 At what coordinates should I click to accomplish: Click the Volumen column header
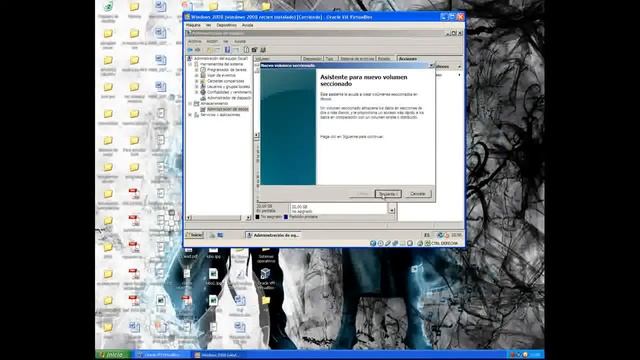(x=277, y=59)
